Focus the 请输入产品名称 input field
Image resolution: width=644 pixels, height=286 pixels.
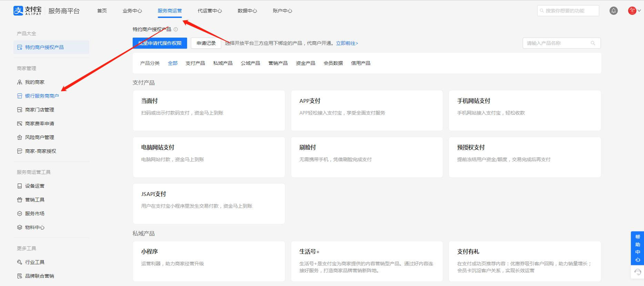coord(556,43)
